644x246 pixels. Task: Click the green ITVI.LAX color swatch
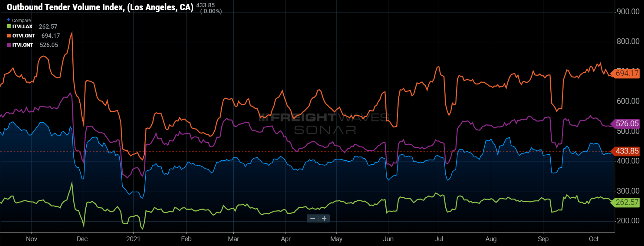pos(9,26)
